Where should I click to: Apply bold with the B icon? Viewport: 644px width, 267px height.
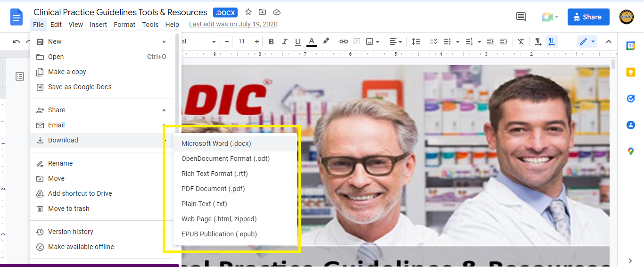point(271,42)
